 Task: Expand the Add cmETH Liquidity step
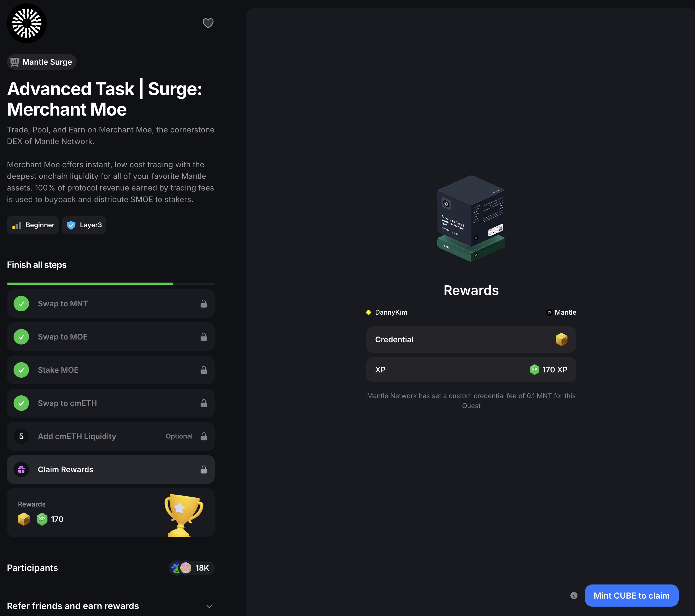click(x=77, y=436)
